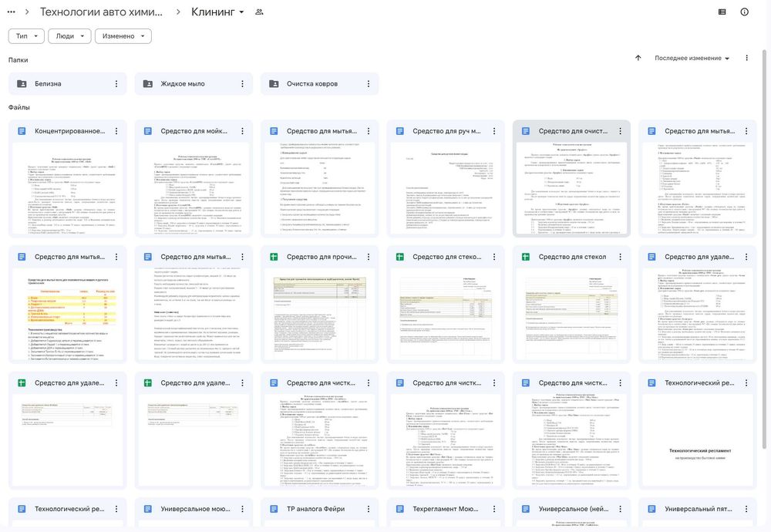This screenshot has height=532, width=771.
Task: Open the Люди filter dropdown
Action: point(70,36)
